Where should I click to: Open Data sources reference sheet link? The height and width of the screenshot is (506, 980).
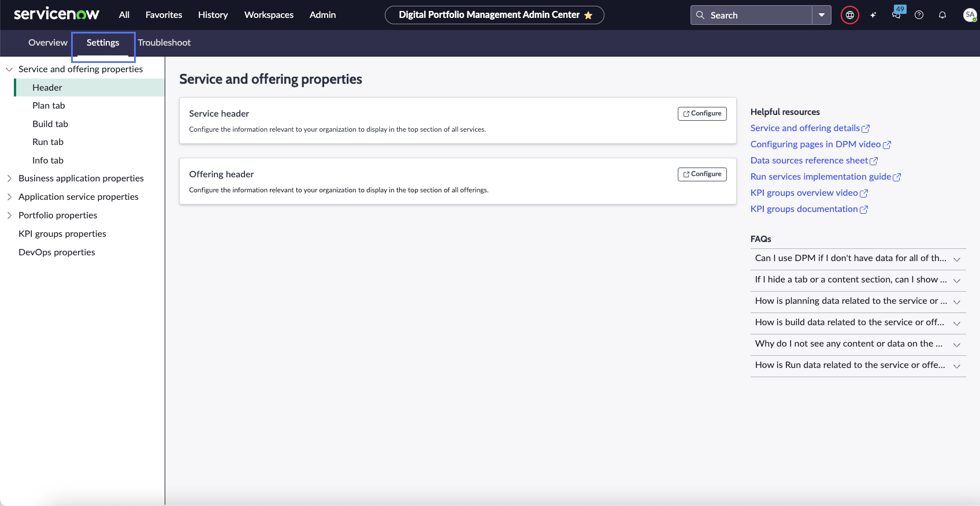tap(814, 161)
